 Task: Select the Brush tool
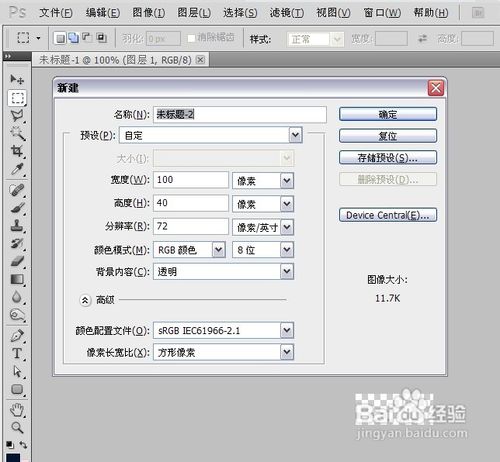tap(17, 208)
